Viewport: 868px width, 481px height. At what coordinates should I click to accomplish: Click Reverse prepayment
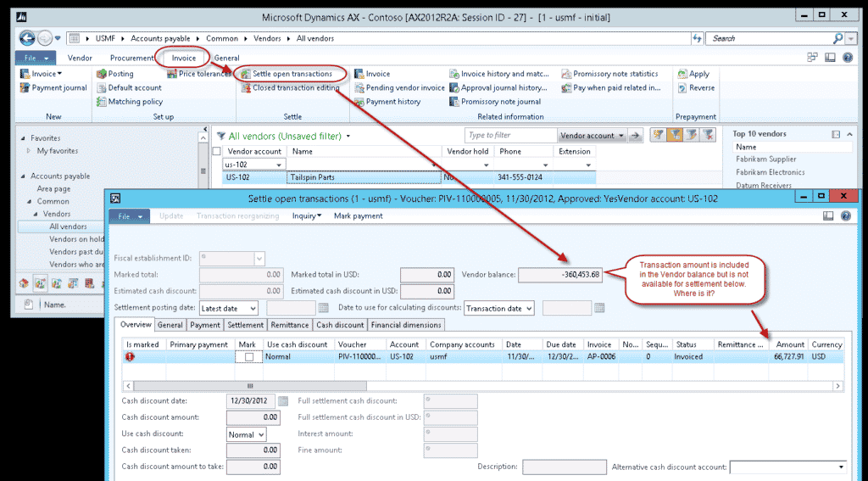tap(696, 87)
